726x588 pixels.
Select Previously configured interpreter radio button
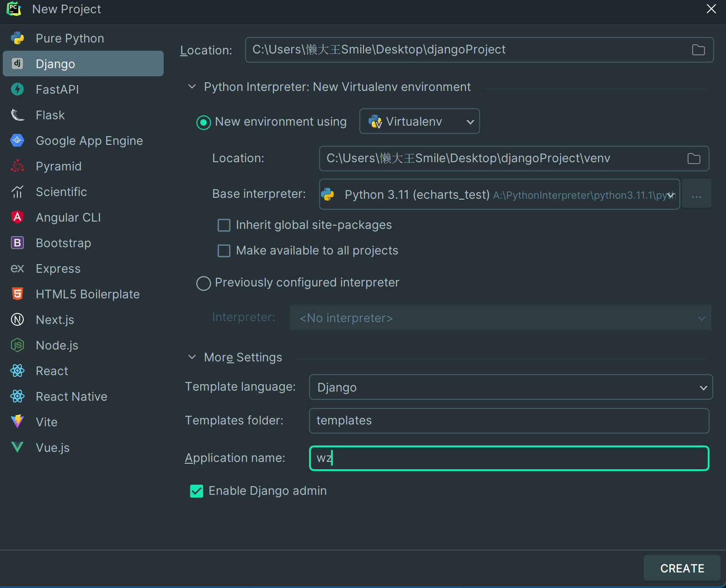click(x=203, y=283)
